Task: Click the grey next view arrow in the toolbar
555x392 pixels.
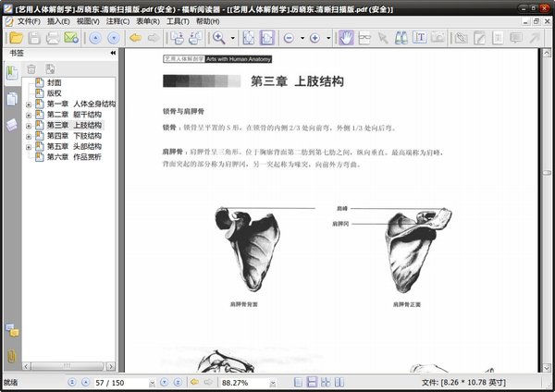Action: coord(154,38)
